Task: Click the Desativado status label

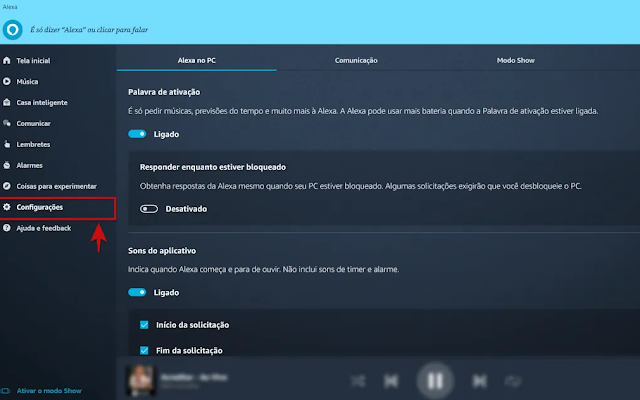Action: tap(186, 209)
